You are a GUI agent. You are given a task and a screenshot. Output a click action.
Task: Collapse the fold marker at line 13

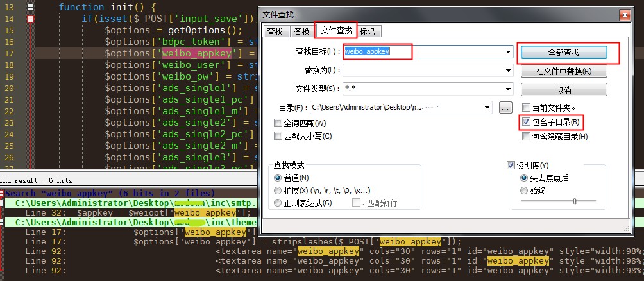click(30, 7)
